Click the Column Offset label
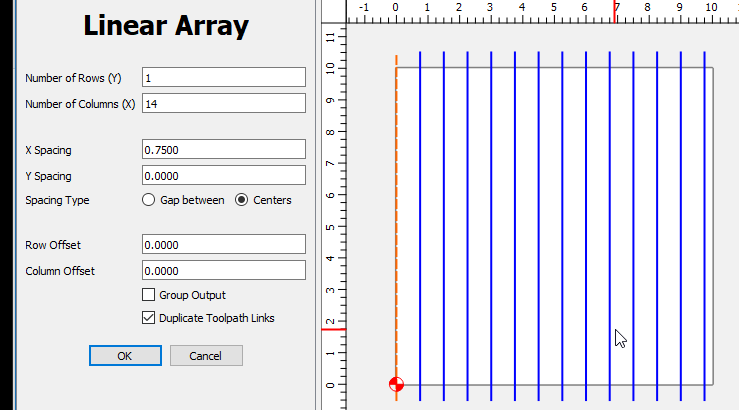This screenshot has height=410, width=739. (60, 271)
